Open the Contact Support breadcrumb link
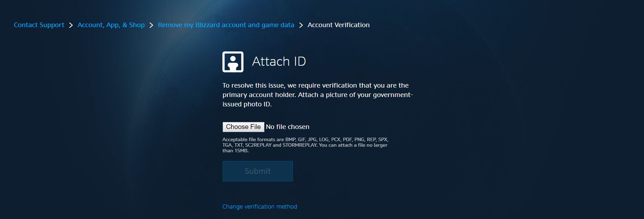Image resolution: width=644 pixels, height=219 pixels. 39,25
